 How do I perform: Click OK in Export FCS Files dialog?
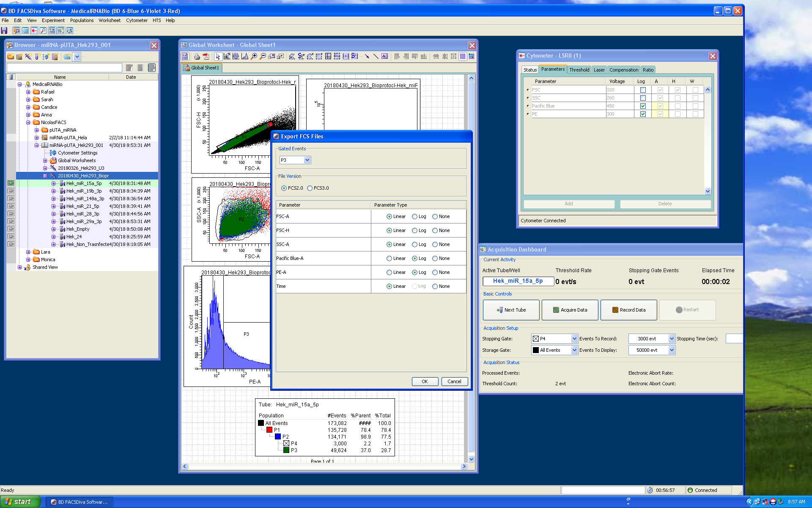(425, 381)
